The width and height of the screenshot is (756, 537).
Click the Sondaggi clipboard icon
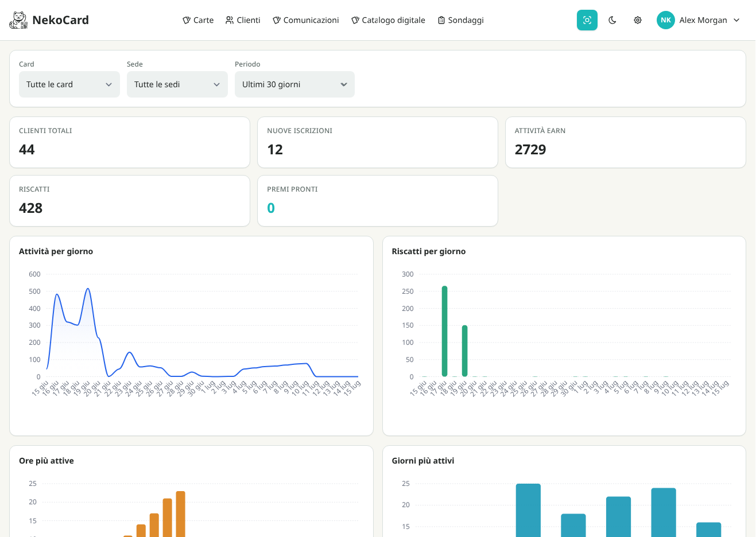point(441,20)
